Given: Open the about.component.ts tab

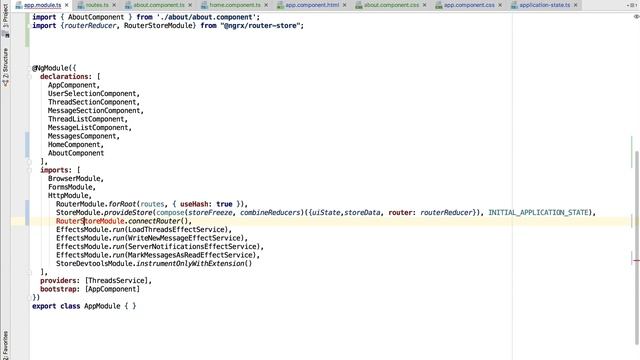Looking at the screenshot, I should click(x=159, y=5).
